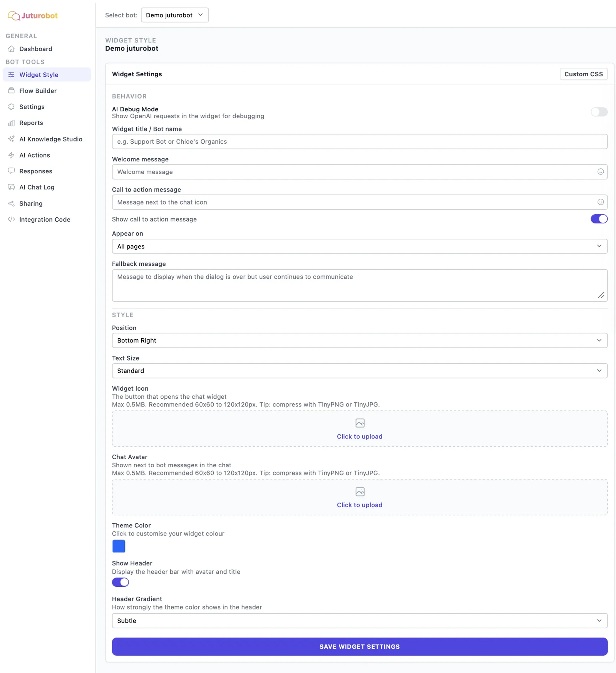The width and height of the screenshot is (616, 673).
Task: Click the Reports bar chart icon
Action: point(12,123)
